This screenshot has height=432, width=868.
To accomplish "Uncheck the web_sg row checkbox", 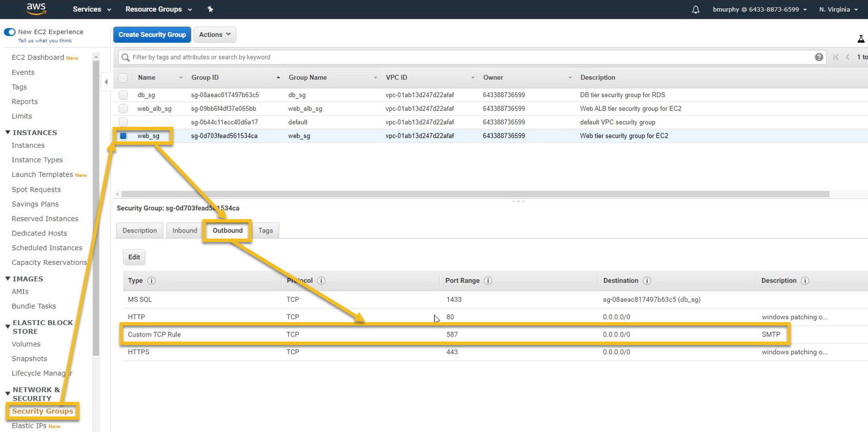I will [x=123, y=136].
